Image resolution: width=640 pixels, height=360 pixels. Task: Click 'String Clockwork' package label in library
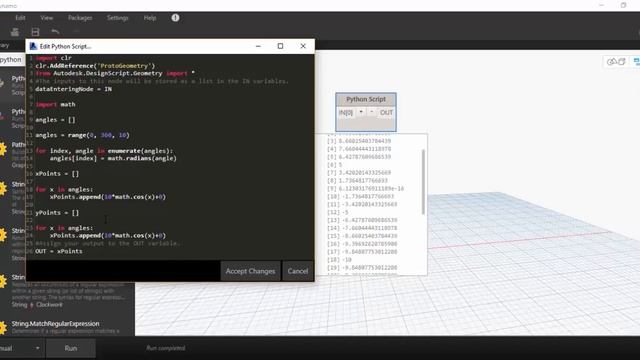[x=37, y=305]
